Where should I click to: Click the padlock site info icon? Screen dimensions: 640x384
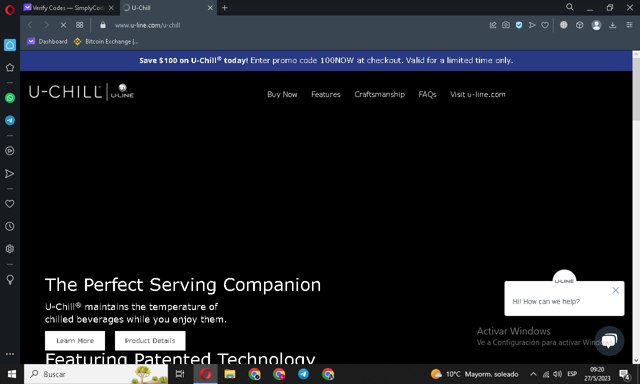103,25
